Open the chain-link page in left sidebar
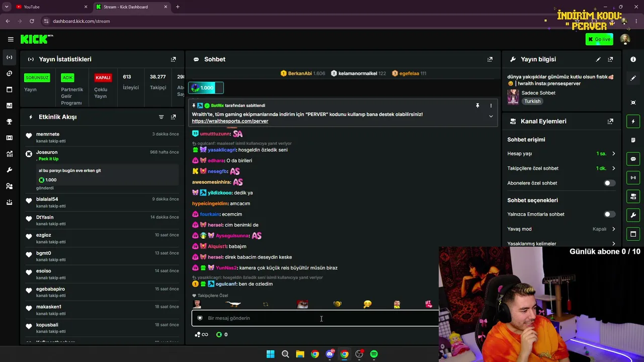The height and width of the screenshot is (362, 644). 9,73
